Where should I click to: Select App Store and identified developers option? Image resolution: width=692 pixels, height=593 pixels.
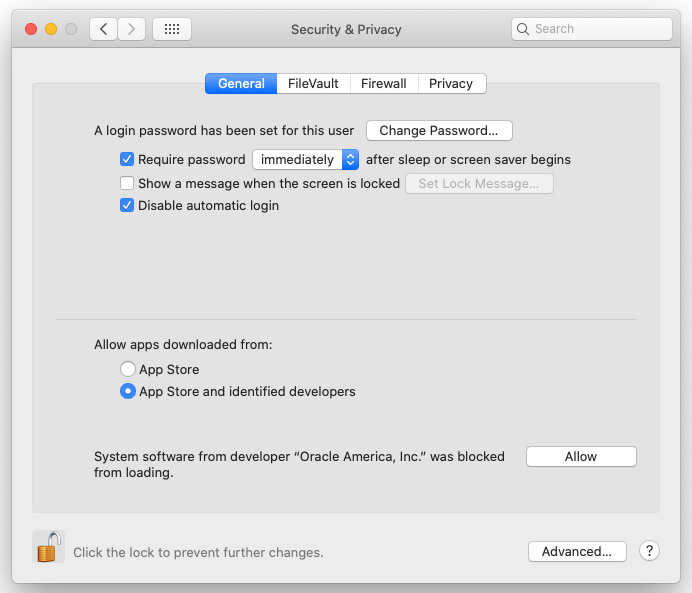(x=128, y=392)
